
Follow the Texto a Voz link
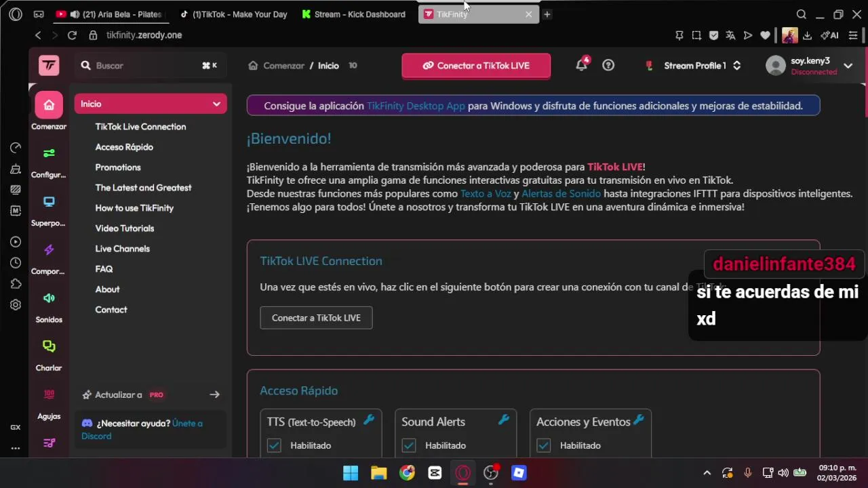click(x=486, y=194)
